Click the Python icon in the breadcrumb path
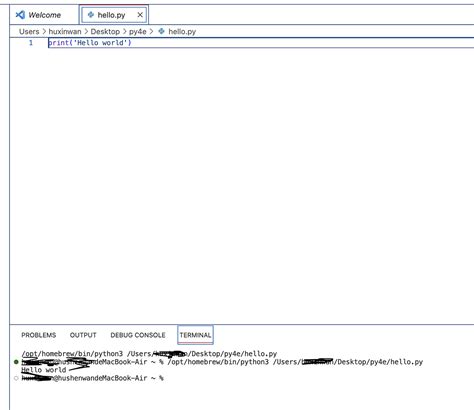The width and height of the screenshot is (474, 410). click(161, 31)
